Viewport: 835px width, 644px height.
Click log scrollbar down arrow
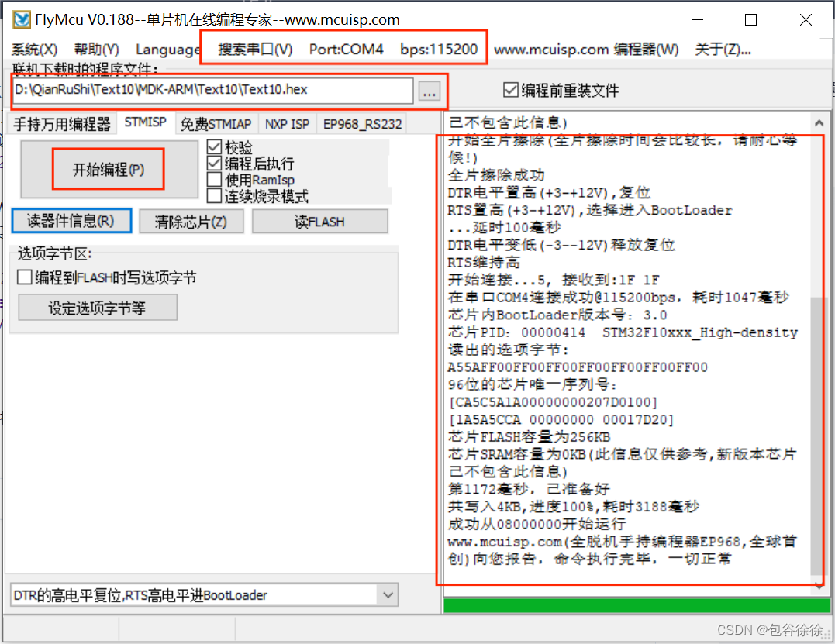819,586
